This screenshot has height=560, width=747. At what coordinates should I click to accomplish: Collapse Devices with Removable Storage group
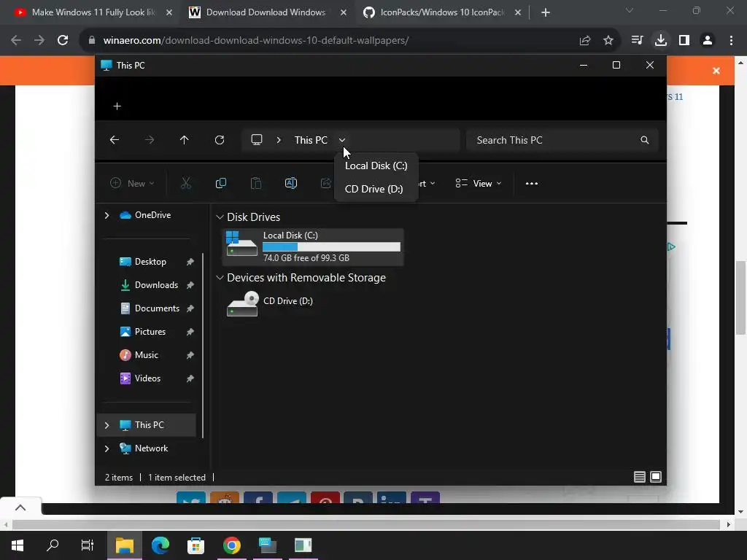point(220,278)
